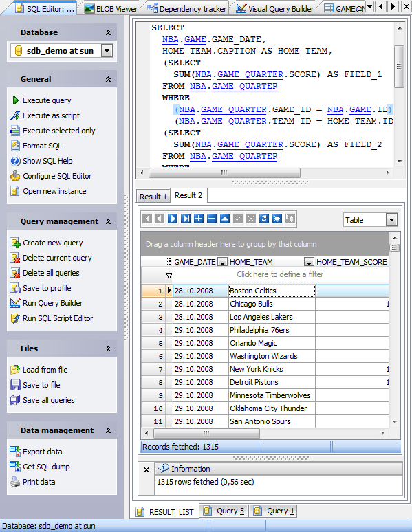Screen dimensions: 412x532
Task: Click Print data icon
Action: coord(15,482)
